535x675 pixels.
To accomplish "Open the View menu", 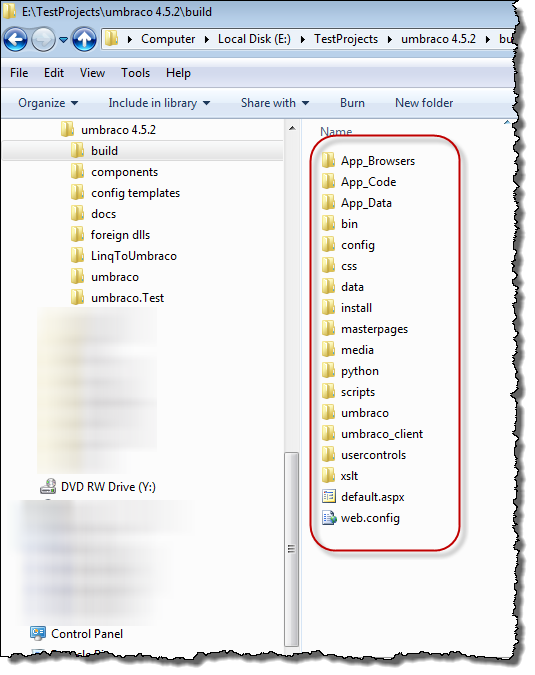I will 92,73.
